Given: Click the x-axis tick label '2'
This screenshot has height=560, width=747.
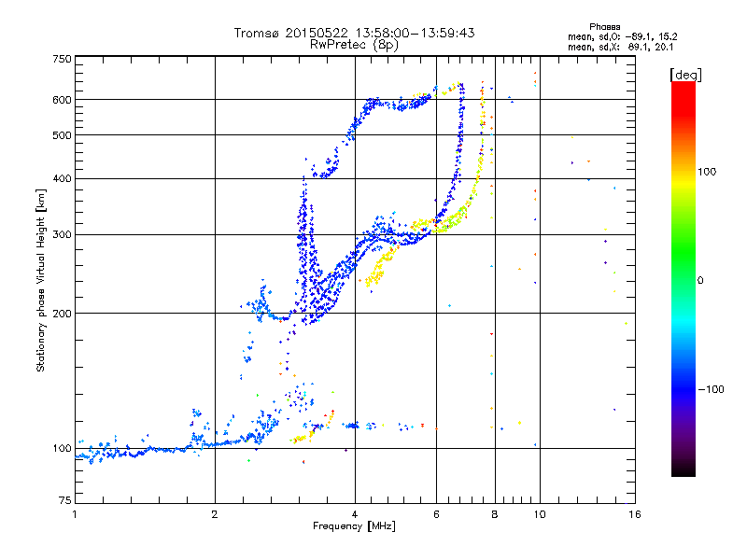Looking at the screenshot, I should pyautogui.click(x=215, y=514).
